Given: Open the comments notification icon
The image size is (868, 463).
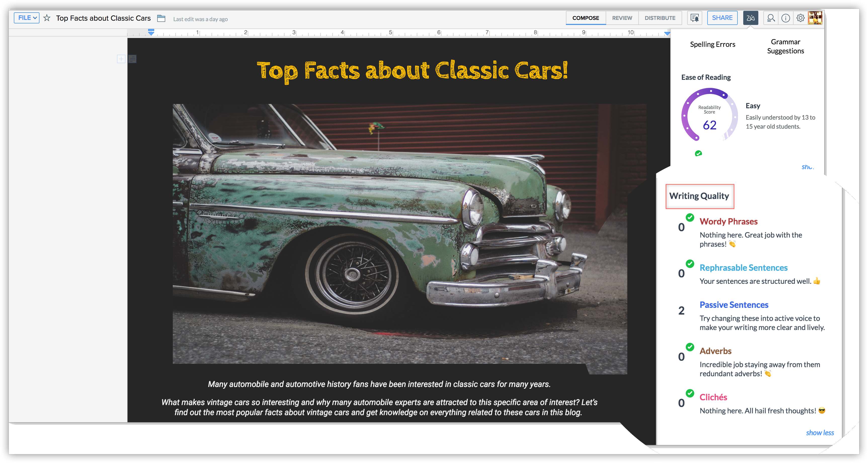Looking at the screenshot, I should pyautogui.click(x=694, y=18).
